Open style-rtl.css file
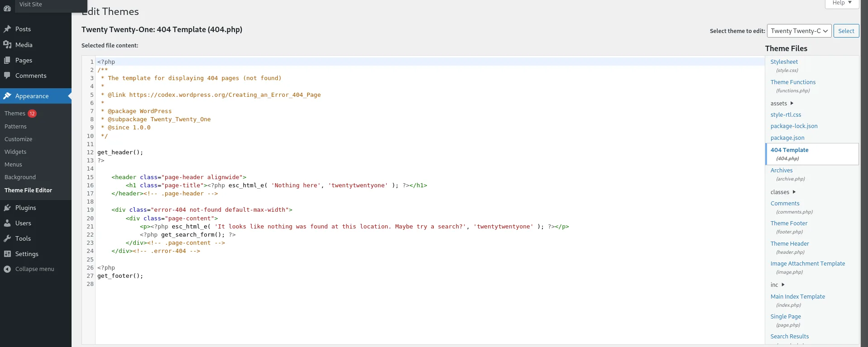The height and width of the screenshot is (347, 868). 786,115
